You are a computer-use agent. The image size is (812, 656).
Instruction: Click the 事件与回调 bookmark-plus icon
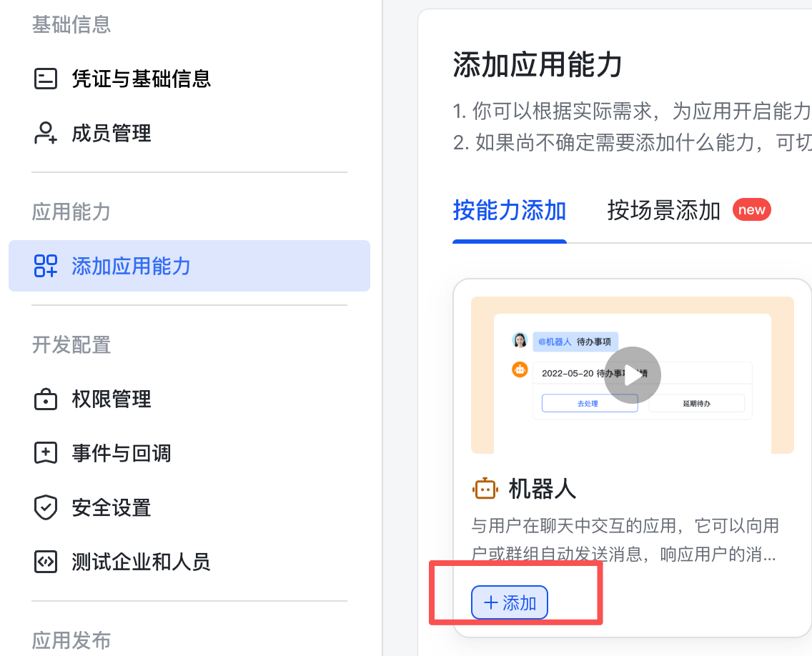tap(46, 453)
